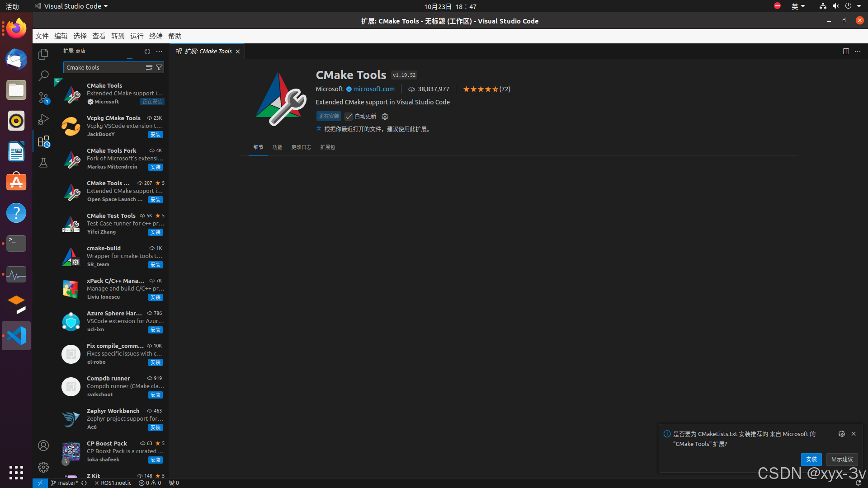Open the 查看 menu
Viewport: 868px width, 488px height.
[99, 36]
